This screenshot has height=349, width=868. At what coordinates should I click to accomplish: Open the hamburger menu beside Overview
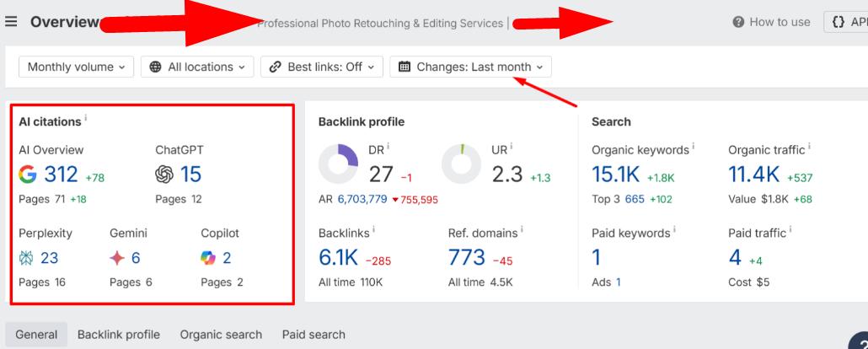point(11,22)
